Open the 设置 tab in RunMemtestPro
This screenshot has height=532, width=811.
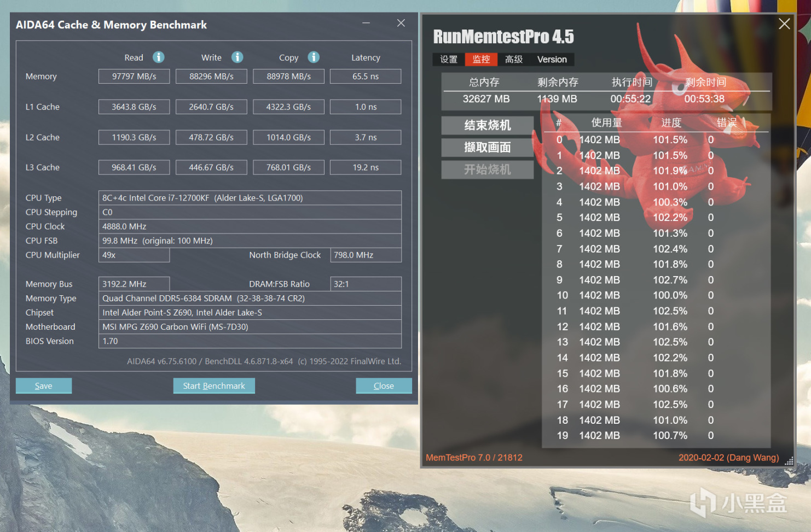pos(449,59)
